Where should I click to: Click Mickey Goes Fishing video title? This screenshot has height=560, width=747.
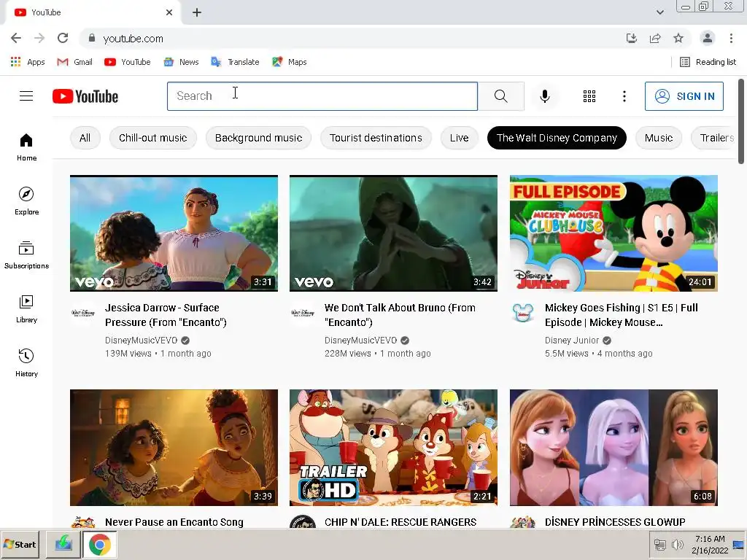622,315
